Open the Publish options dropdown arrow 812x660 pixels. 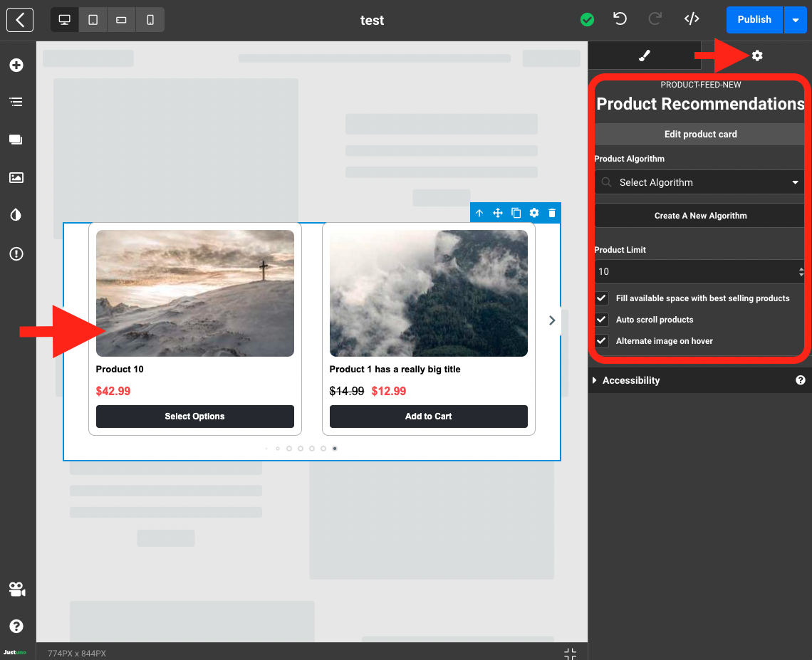[795, 20]
